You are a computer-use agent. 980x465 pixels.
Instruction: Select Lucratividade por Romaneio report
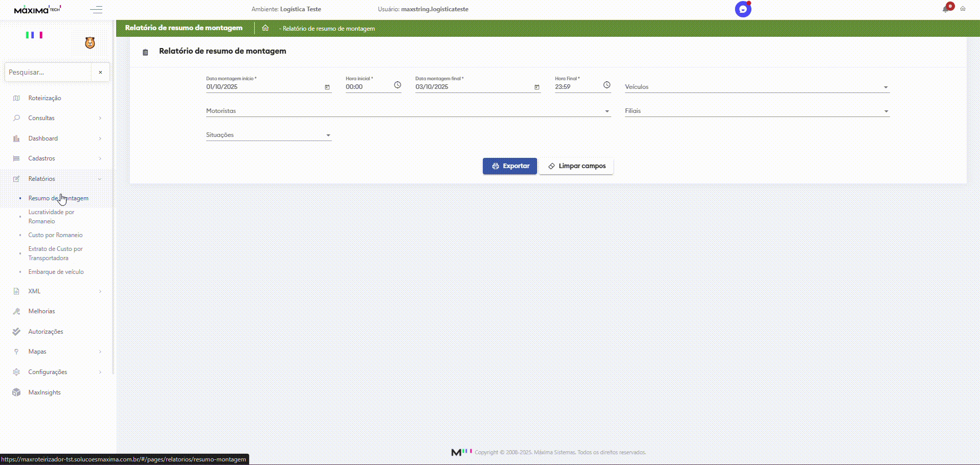click(x=51, y=217)
